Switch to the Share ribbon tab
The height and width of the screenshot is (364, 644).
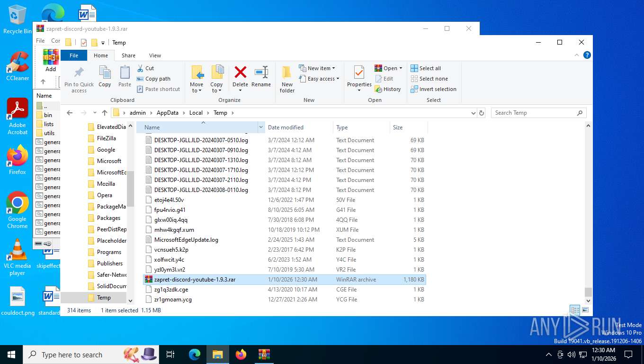(128, 55)
